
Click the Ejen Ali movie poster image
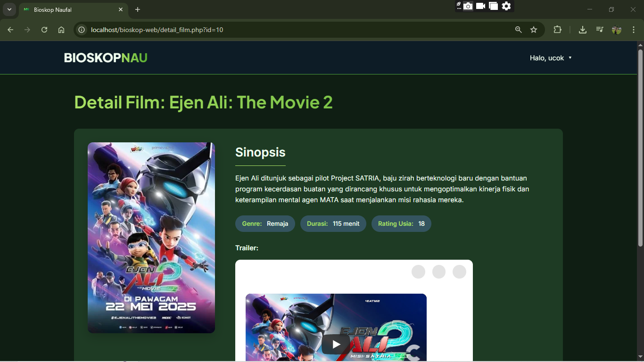(x=151, y=238)
